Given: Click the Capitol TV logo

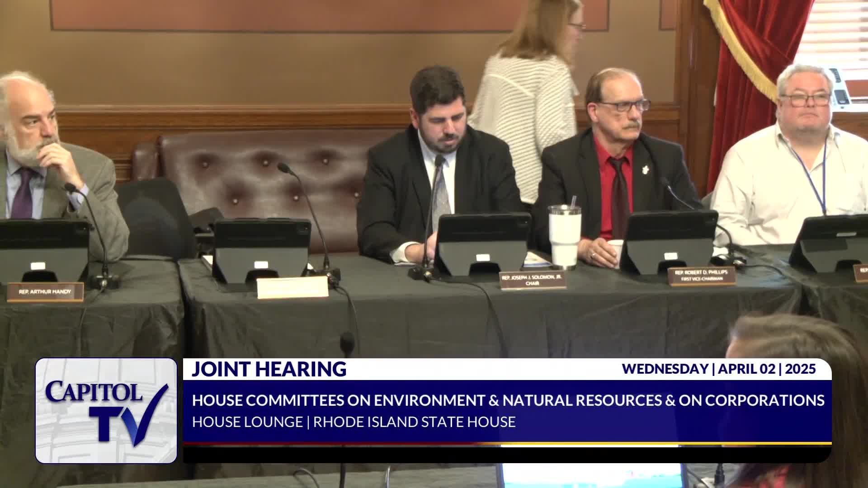Looking at the screenshot, I should pyautogui.click(x=106, y=410).
